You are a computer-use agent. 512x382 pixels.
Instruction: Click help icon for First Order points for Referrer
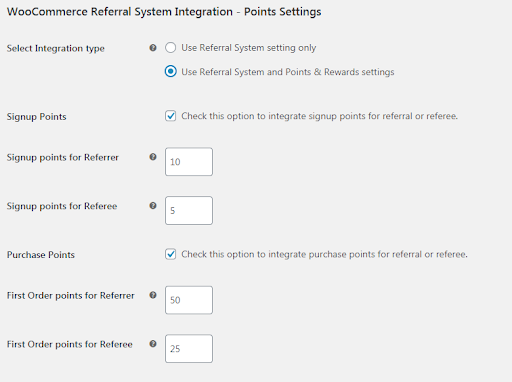[x=153, y=295]
